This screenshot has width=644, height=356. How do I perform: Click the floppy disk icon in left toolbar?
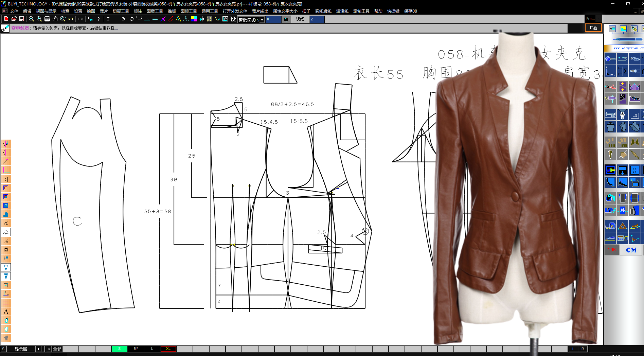6,250
